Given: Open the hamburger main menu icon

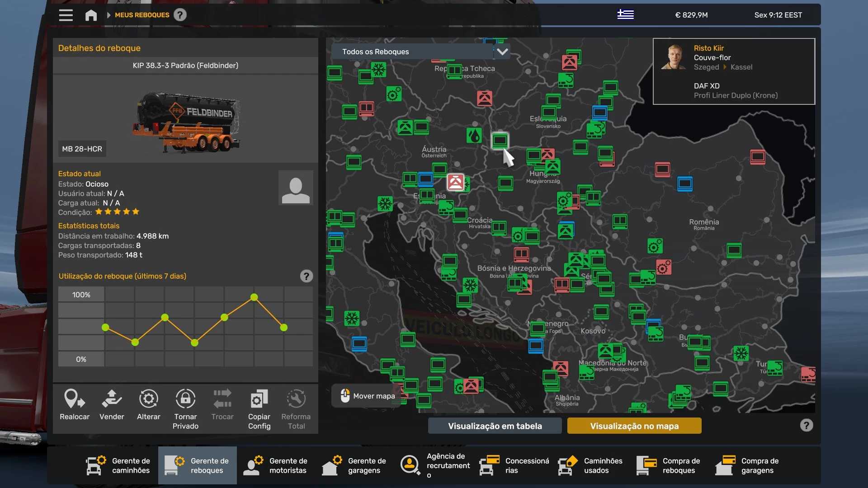Looking at the screenshot, I should 66,15.
